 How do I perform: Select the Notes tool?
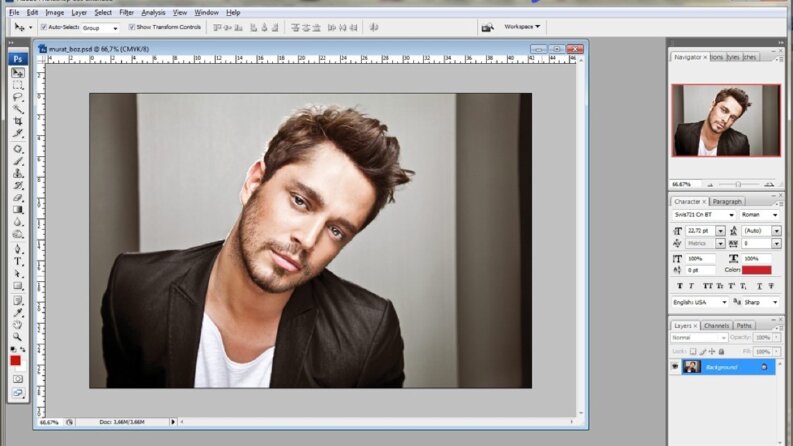tap(18, 301)
